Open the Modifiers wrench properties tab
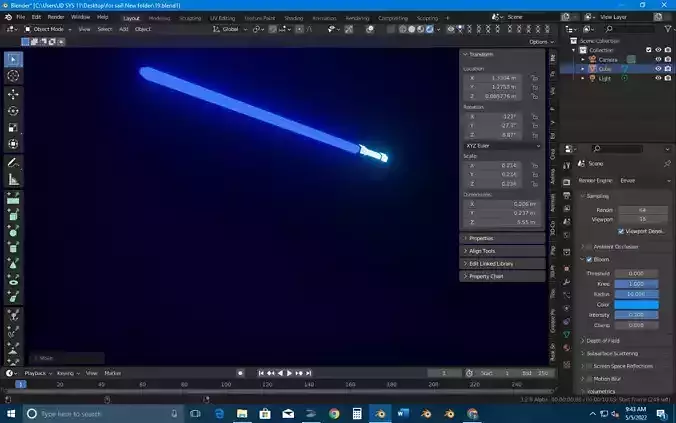This screenshot has height=423, width=676. tap(566, 282)
